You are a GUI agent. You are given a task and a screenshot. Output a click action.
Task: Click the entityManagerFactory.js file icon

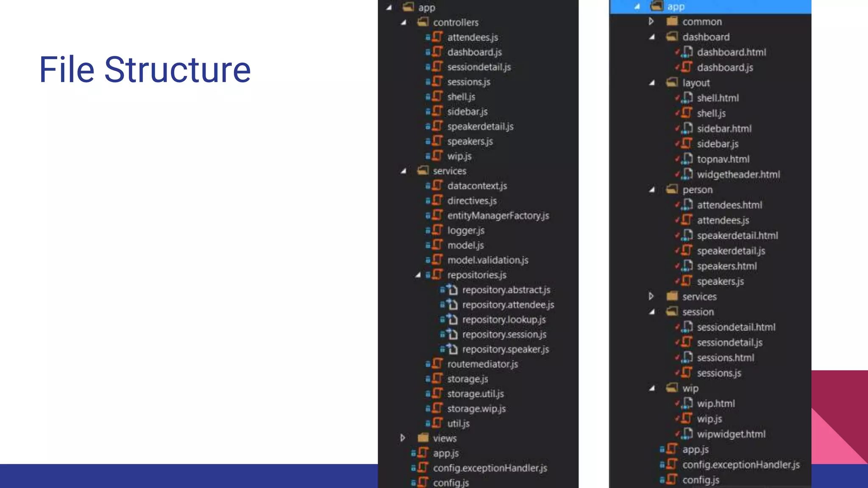coord(437,215)
